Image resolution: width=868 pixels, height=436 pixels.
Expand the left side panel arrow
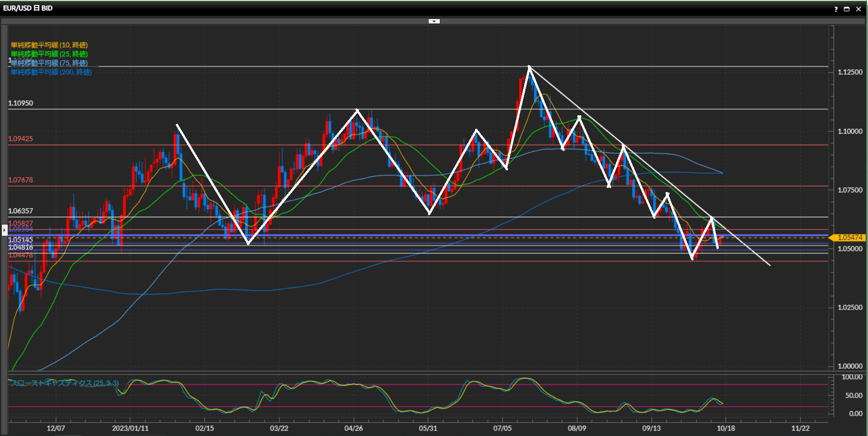tap(5, 230)
